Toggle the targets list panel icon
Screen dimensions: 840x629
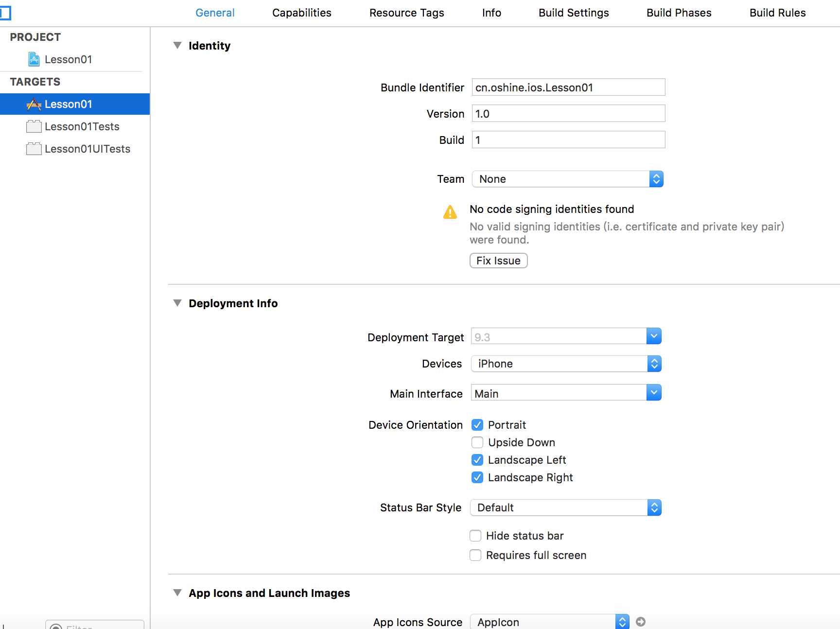[x=5, y=13]
